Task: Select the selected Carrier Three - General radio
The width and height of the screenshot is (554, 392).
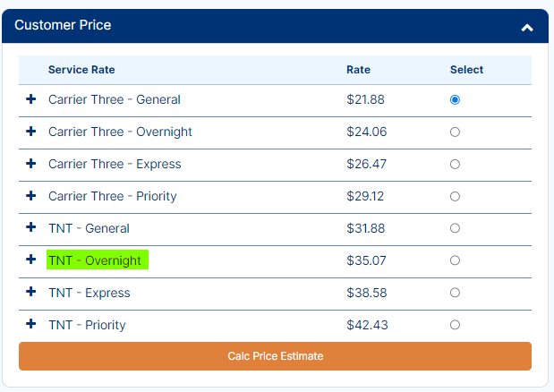Action: tap(455, 100)
